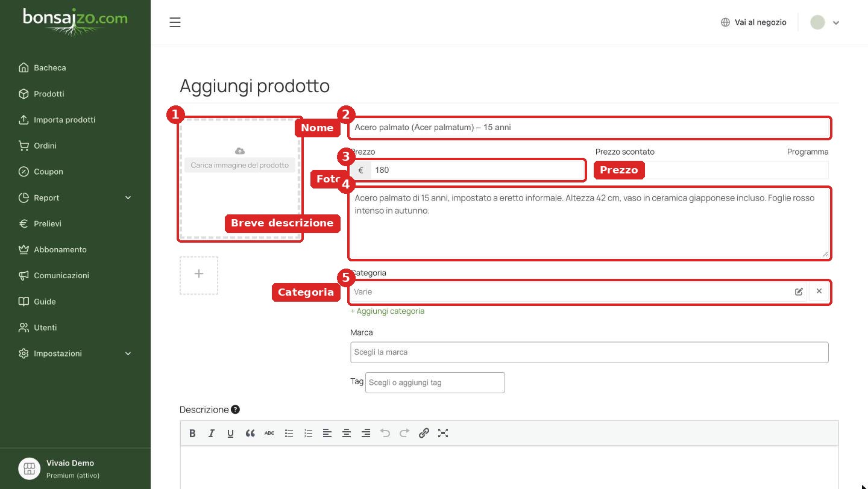Open the Tag selector field
Viewport: 868px width, 489px height.
coord(435,382)
